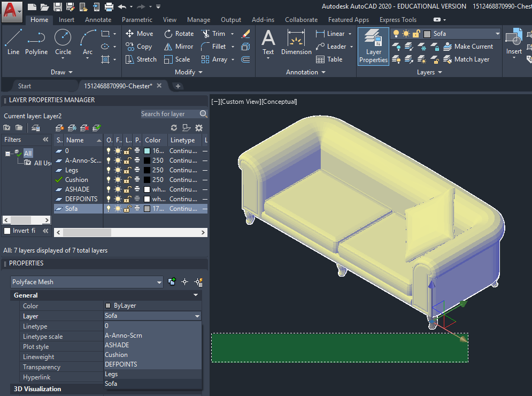Click the Search for layer field
Screen dimensions: 532x396
(x=169, y=114)
